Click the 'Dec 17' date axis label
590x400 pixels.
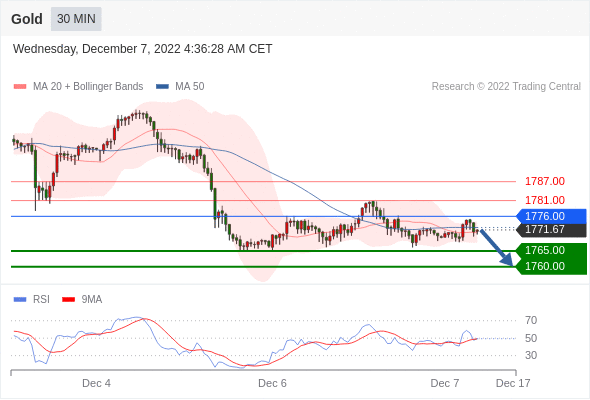(513, 383)
